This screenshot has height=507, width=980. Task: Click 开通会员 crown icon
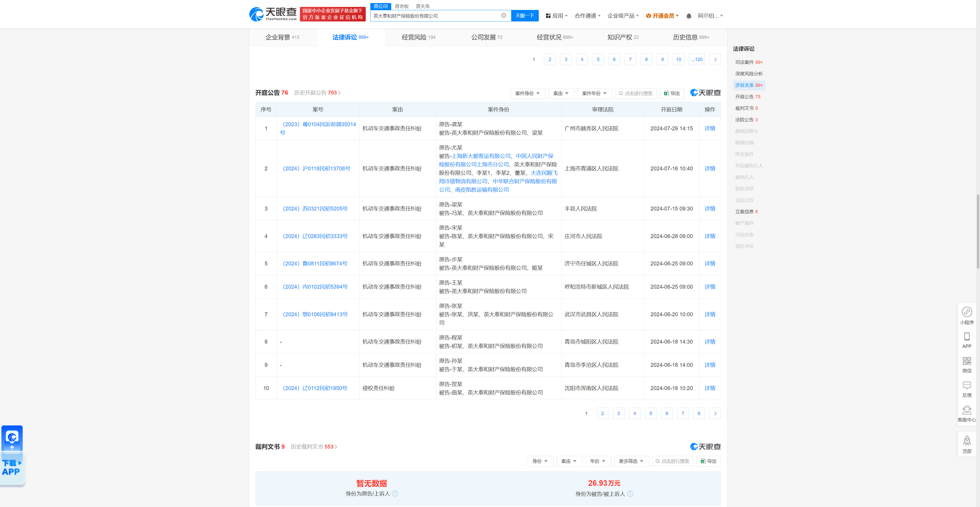(x=662, y=16)
